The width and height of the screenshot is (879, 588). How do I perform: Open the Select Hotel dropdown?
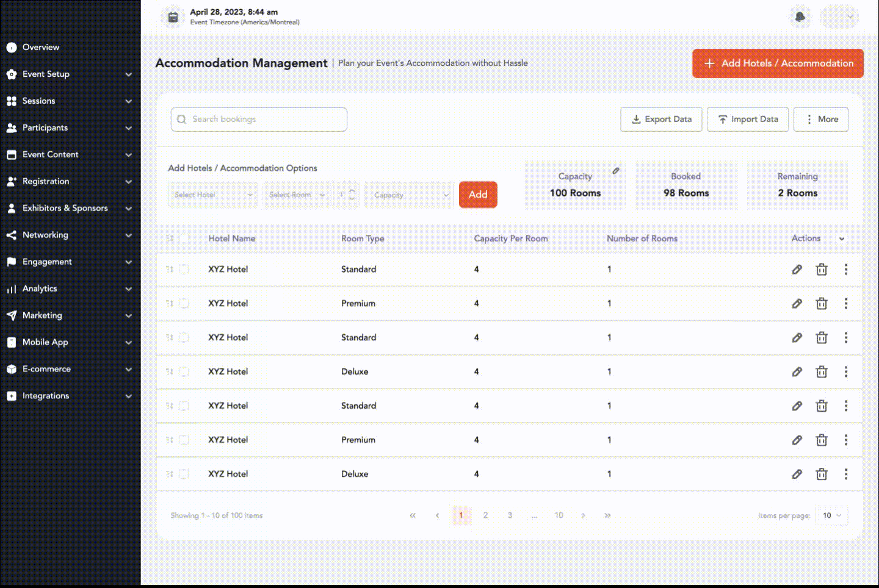coord(213,195)
